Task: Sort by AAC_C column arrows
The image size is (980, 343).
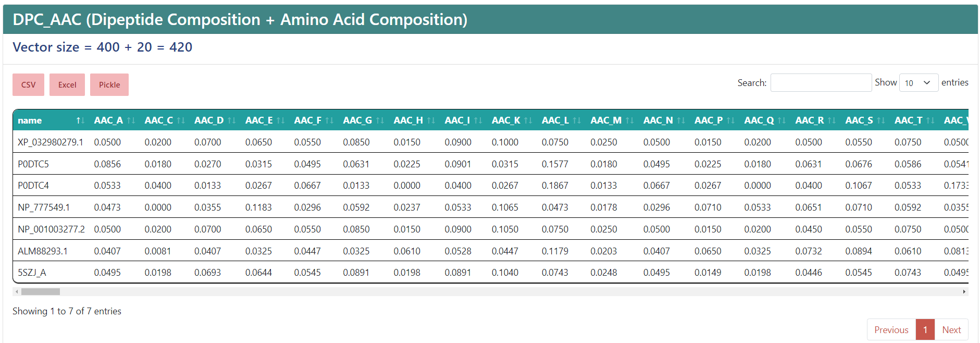Action: [181, 120]
